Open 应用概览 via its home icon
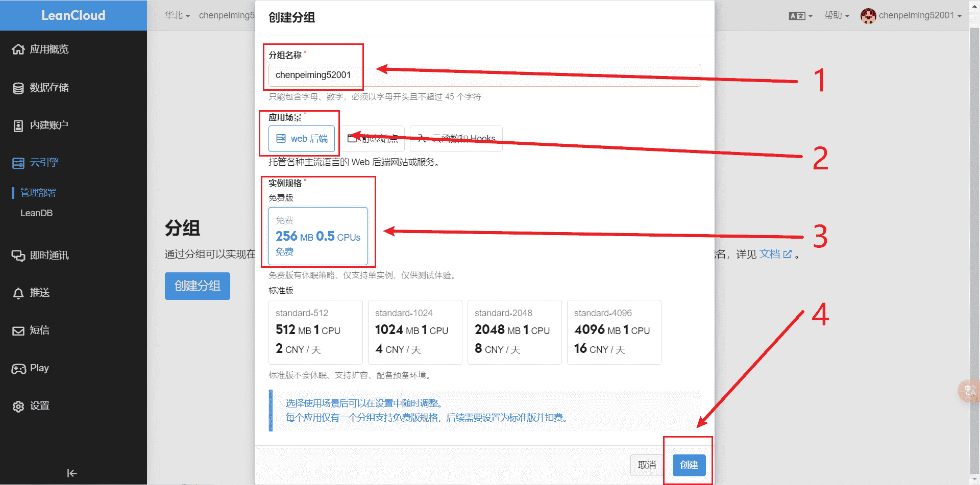The width and height of the screenshot is (980, 485). (18, 49)
